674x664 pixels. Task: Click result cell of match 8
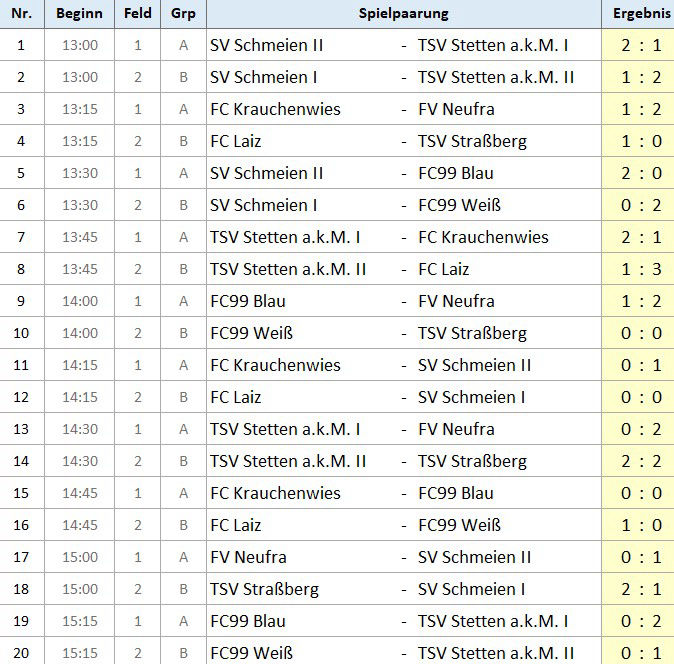[x=640, y=269]
